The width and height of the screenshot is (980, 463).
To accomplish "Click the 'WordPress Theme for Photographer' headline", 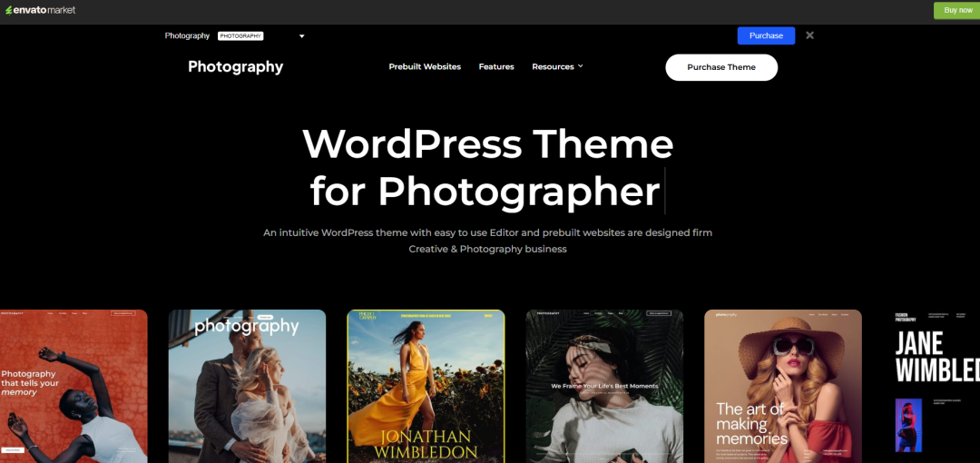I will click(487, 168).
